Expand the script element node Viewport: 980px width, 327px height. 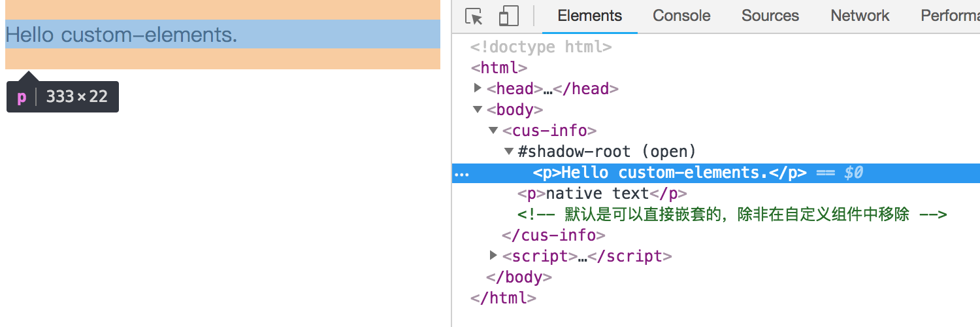(x=493, y=255)
